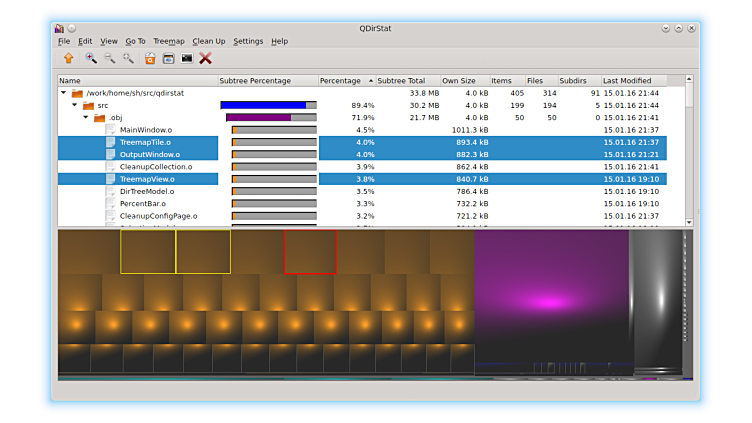Viewport: 752px width, 423px height.
Task: Click the Open Terminal Here icon
Action: point(187,58)
